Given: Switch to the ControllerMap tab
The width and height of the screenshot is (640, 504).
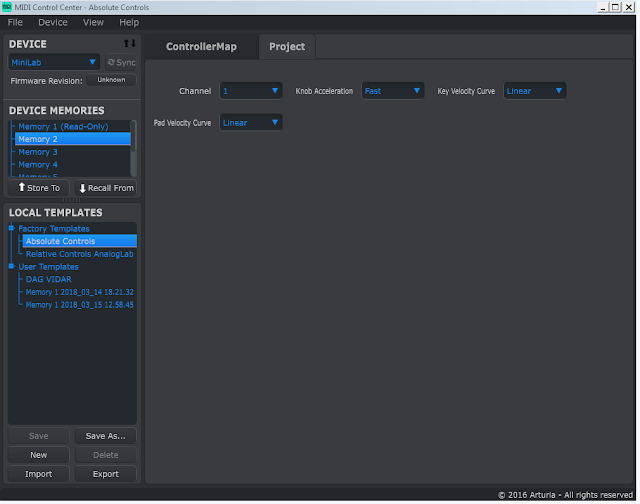Looking at the screenshot, I should coord(201,47).
